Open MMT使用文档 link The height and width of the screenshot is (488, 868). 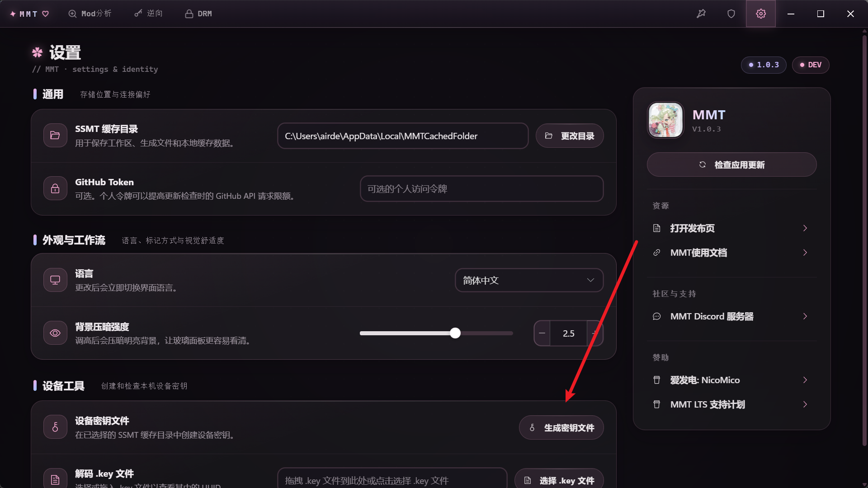pyautogui.click(x=731, y=253)
